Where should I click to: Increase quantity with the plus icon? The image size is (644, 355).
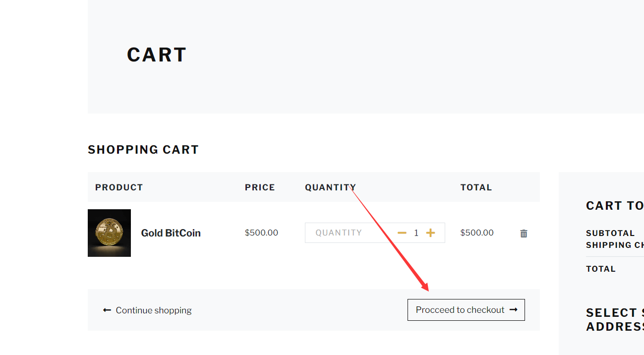[430, 233]
